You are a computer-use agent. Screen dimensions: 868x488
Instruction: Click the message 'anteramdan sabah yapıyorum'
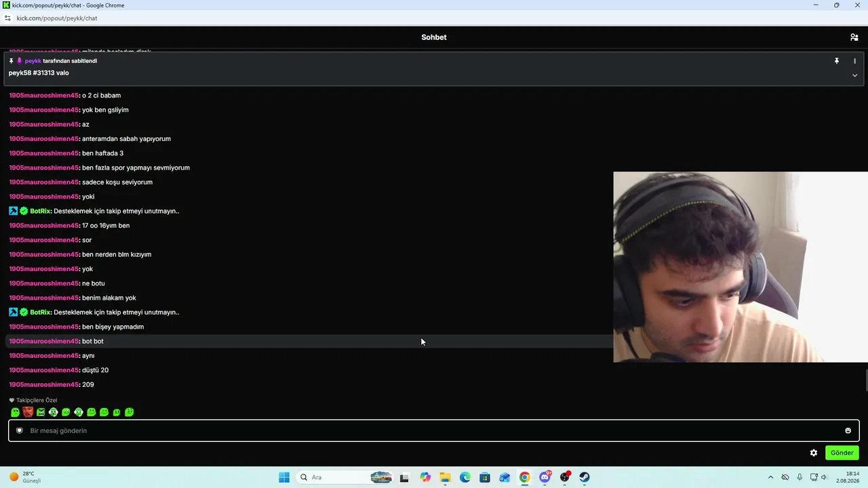(x=126, y=139)
